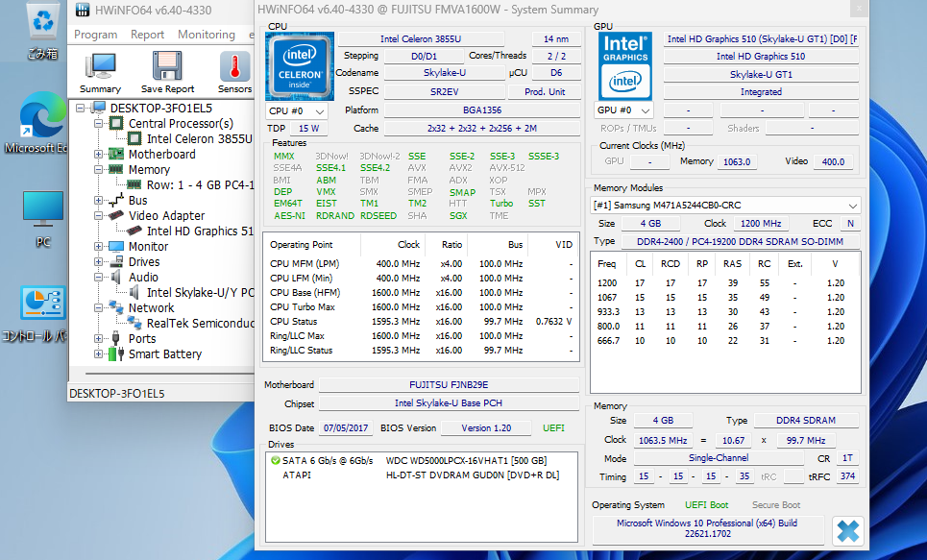Click the Intel Graphics GPU logo

click(x=625, y=67)
